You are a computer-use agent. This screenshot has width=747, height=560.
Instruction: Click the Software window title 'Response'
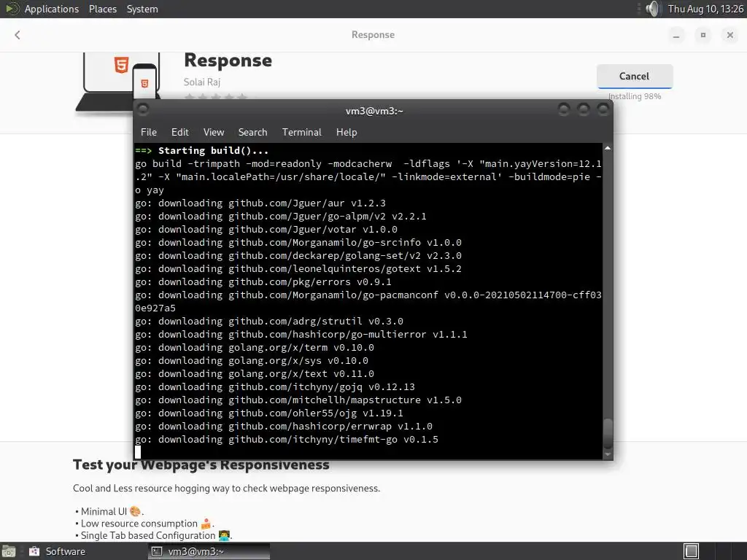(373, 35)
